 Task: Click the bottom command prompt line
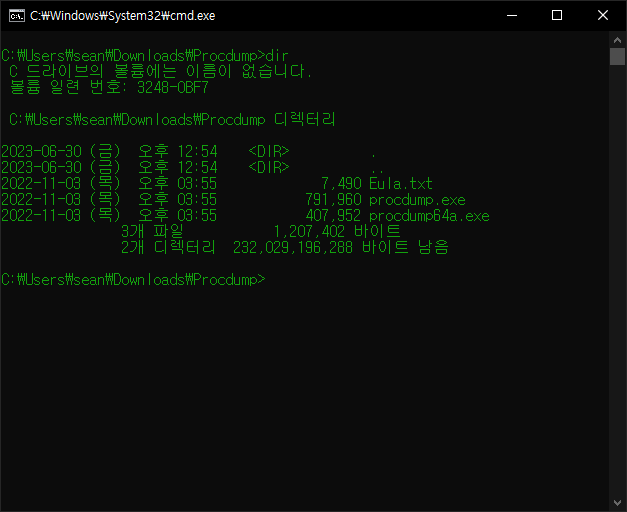(x=133, y=280)
